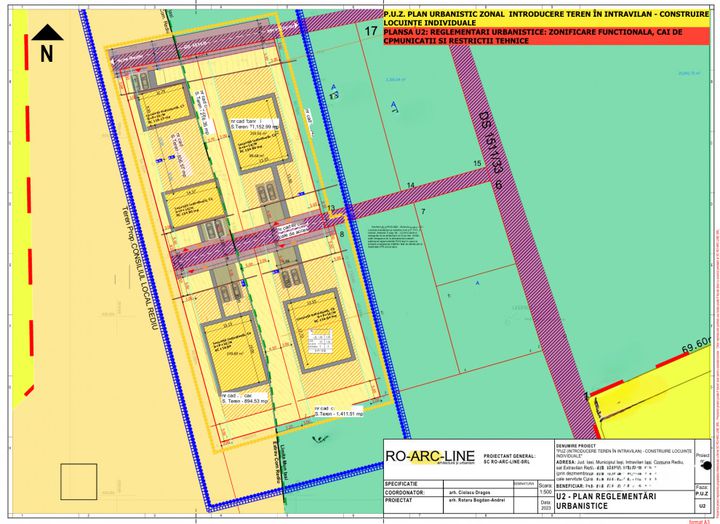
Task: Click the 'S.Teren 1,152.99 mp' parcel label
Action: click(253, 128)
